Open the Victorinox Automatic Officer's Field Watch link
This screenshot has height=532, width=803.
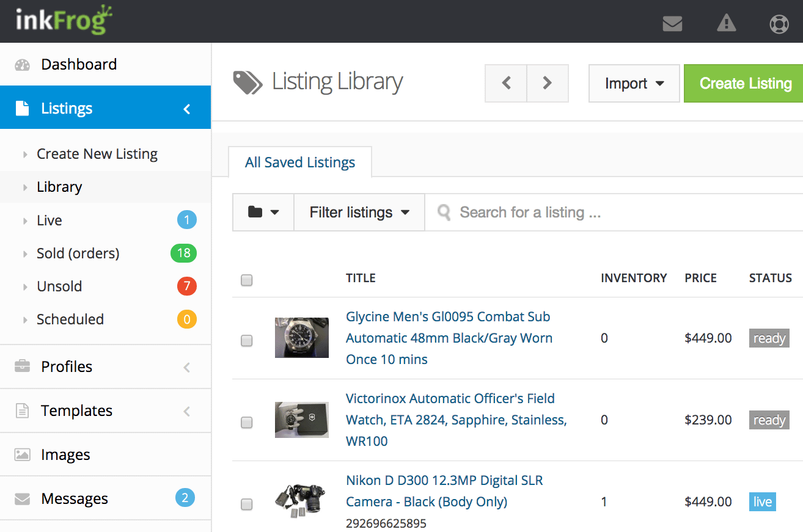(457, 420)
